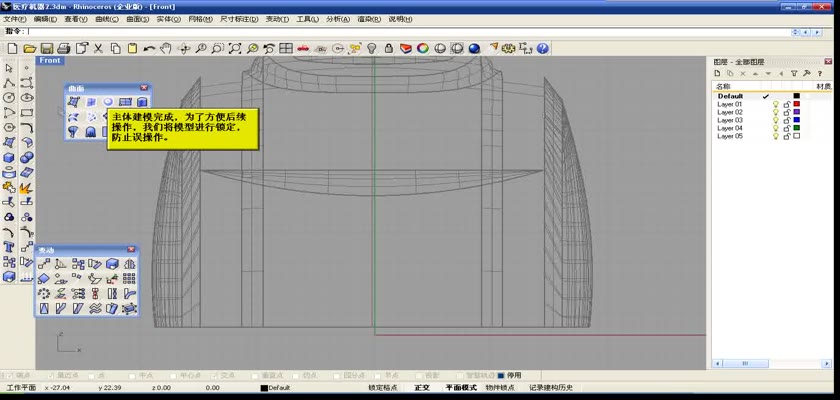Click the Print icon in main toolbar

64,48
